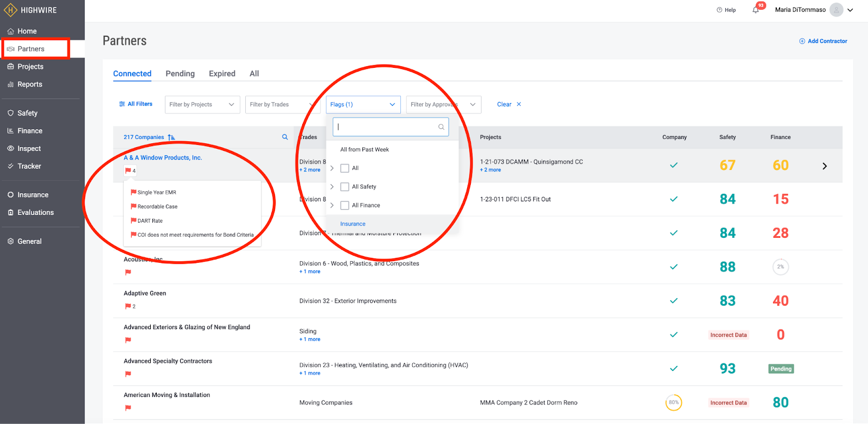Click the Recordable Case flag entry
868x424 pixels.
point(154,206)
